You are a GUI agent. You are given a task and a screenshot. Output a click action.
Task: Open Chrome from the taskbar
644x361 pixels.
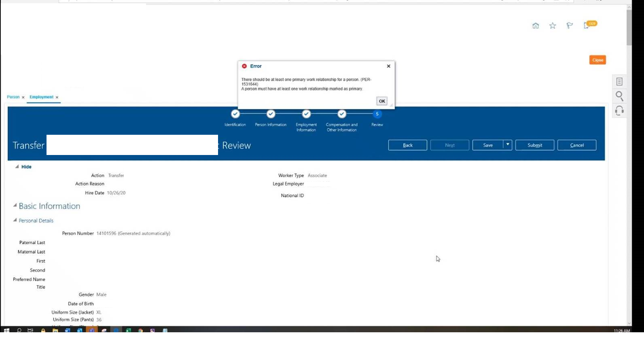tap(140, 330)
